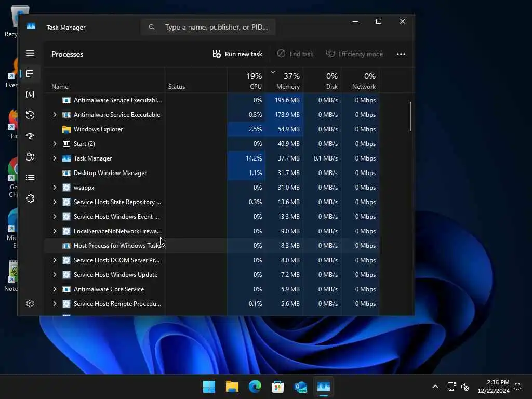Click the Windows Explorer folder icon
This screenshot has width=532, height=399.
tap(66, 129)
